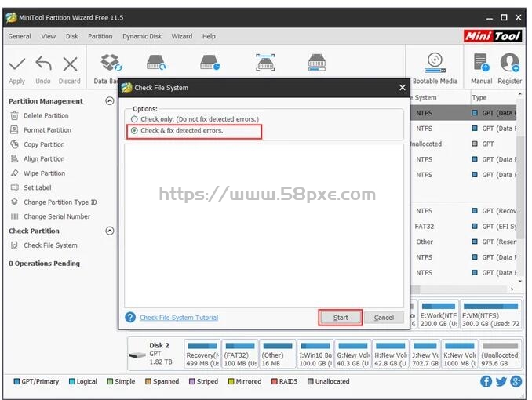
Task: Click the Start button
Action: pyautogui.click(x=341, y=318)
